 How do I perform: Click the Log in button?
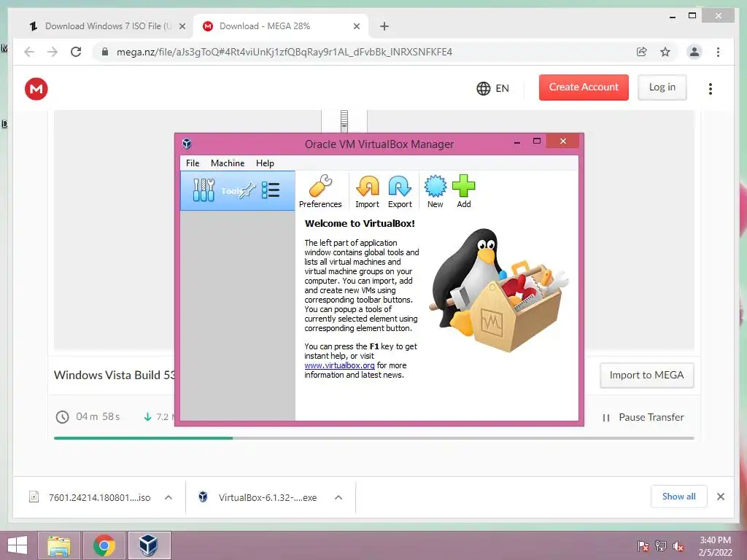[x=662, y=87]
